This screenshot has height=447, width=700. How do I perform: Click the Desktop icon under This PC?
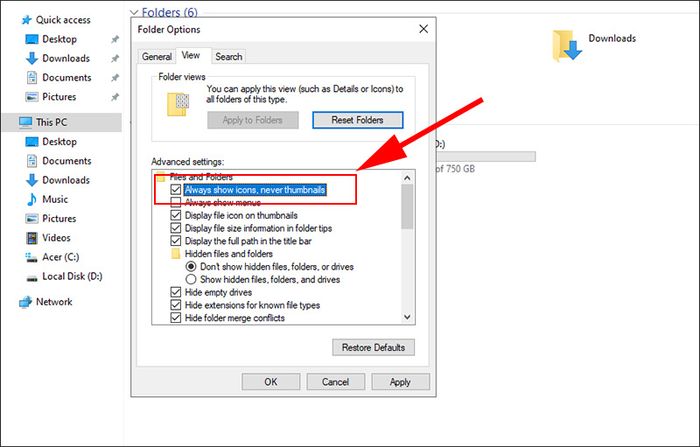click(x=32, y=142)
